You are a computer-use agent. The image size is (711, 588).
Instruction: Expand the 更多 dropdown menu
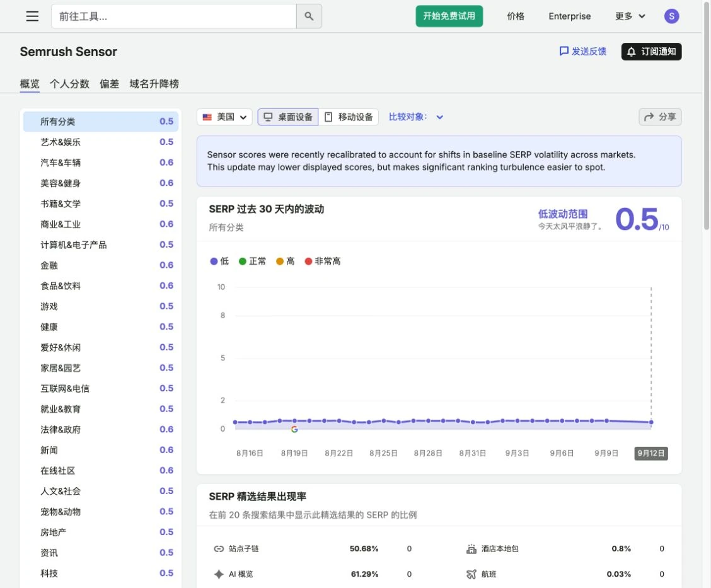pyautogui.click(x=630, y=16)
